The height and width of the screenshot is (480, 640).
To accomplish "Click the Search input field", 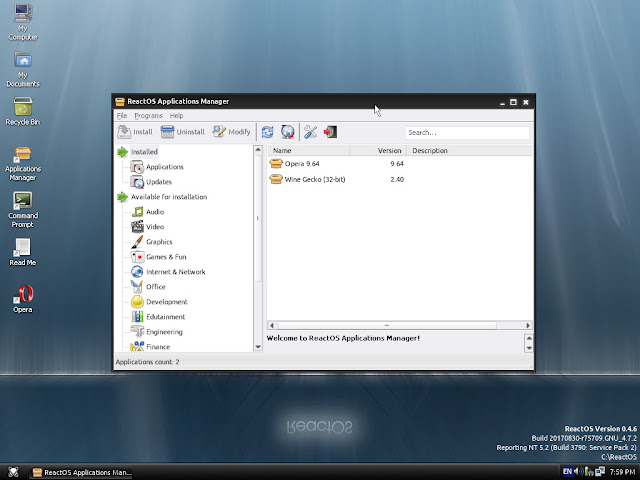I will [467, 133].
